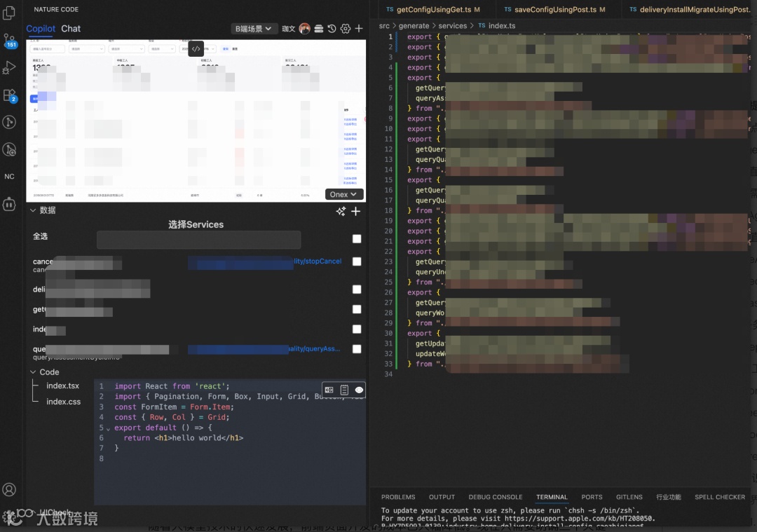757x532 pixels.
Task: Click the history clock icon in Copilot header
Action: pos(332,29)
